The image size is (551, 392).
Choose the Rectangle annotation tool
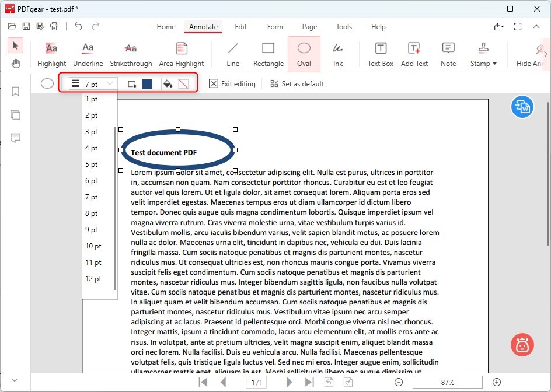[x=268, y=52]
